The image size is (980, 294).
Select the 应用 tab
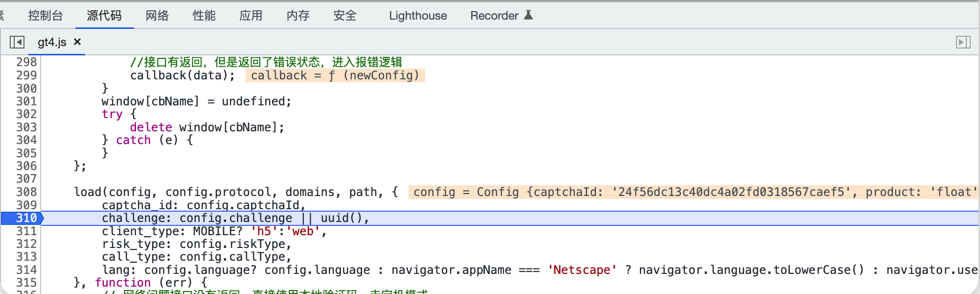[251, 16]
